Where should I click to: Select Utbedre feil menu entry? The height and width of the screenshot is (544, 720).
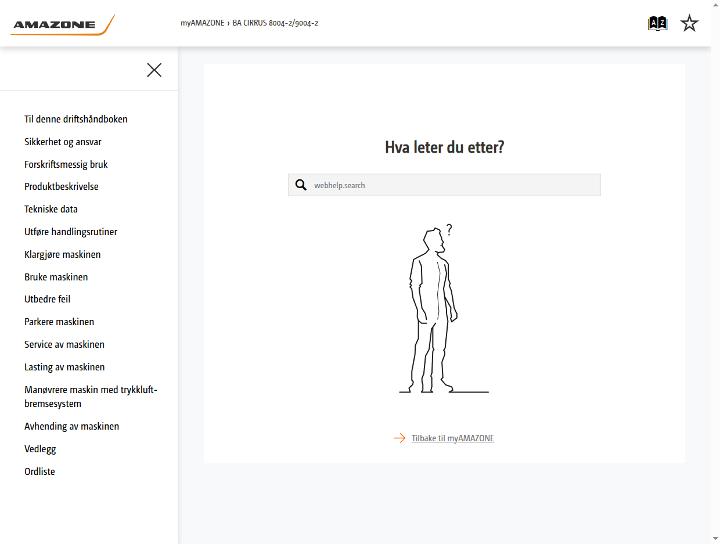(47, 299)
